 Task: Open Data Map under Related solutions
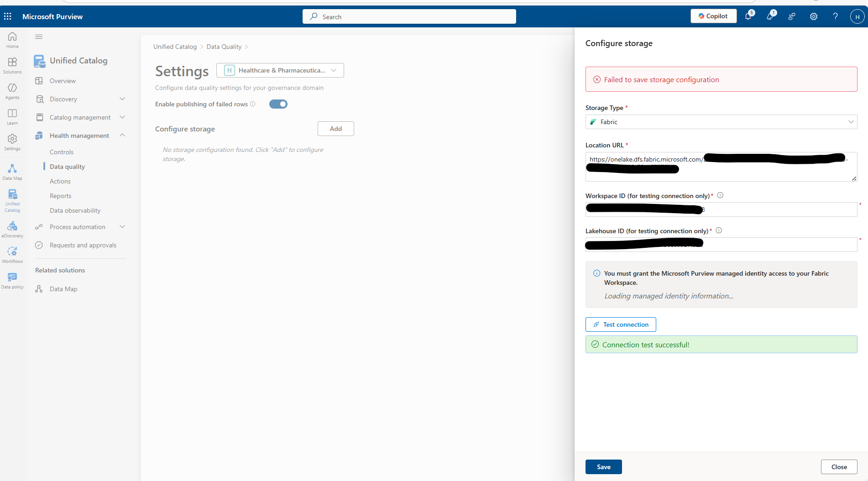click(63, 289)
